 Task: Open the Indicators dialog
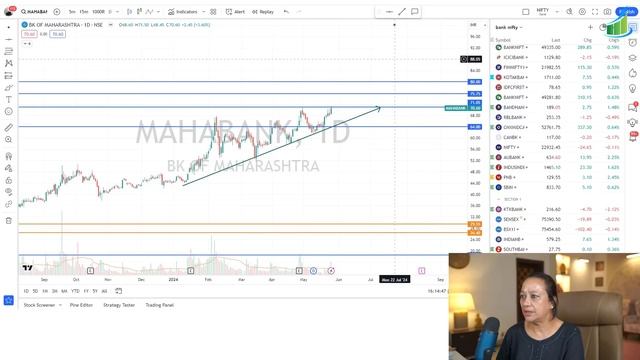click(x=182, y=12)
